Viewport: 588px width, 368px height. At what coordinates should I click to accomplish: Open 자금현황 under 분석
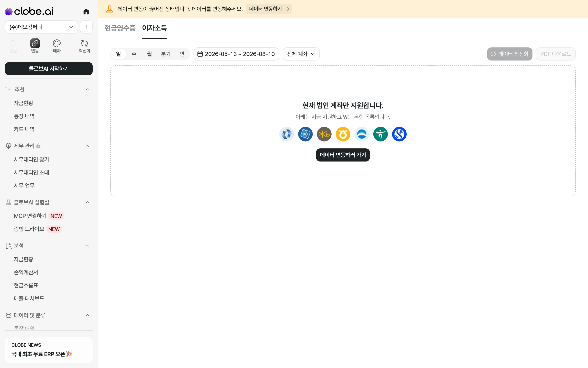[23, 259]
